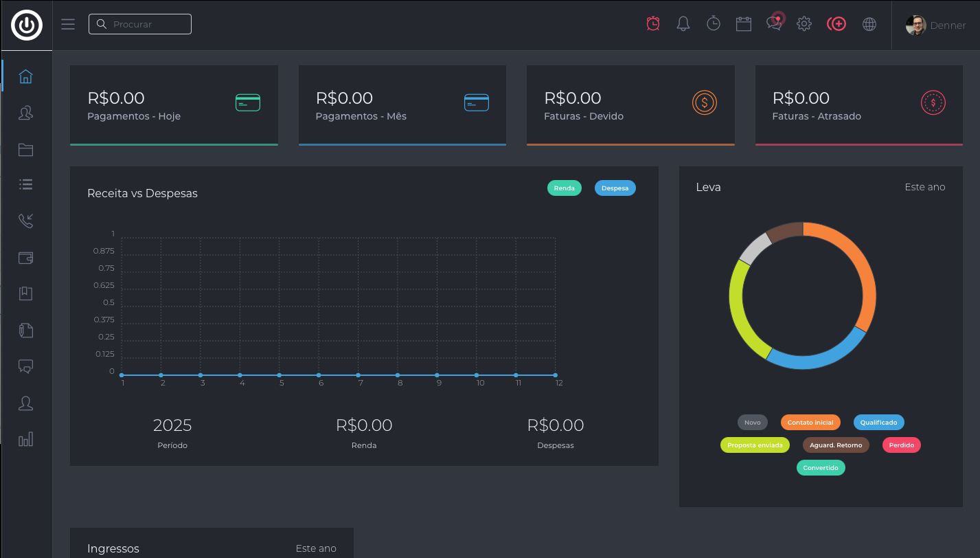Image resolution: width=980 pixels, height=558 pixels.
Task: Toggle the Renda series in chart
Action: pos(564,188)
